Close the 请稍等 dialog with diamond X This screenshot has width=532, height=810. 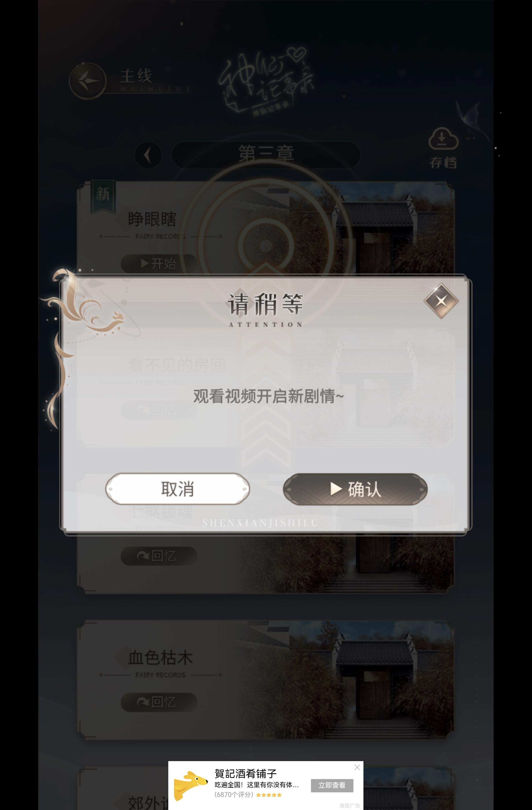coord(441,301)
